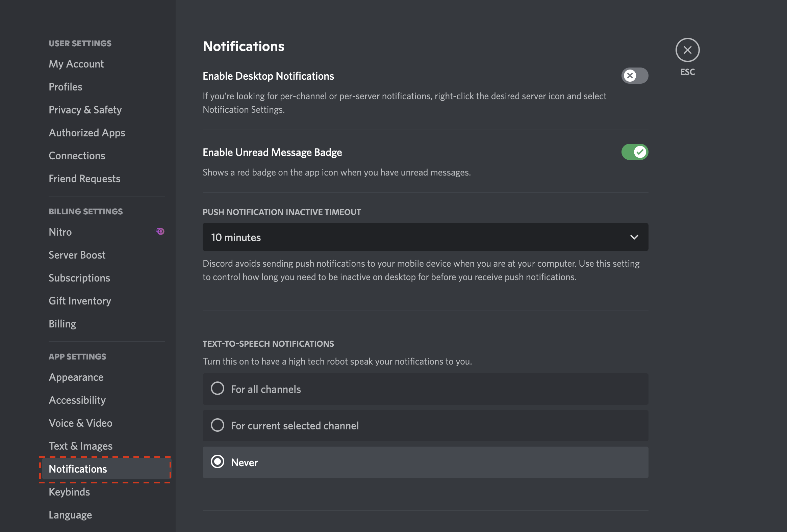Select For current selected channel TTS
The height and width of the screenshot is (532, 787).
coord(217,425)
